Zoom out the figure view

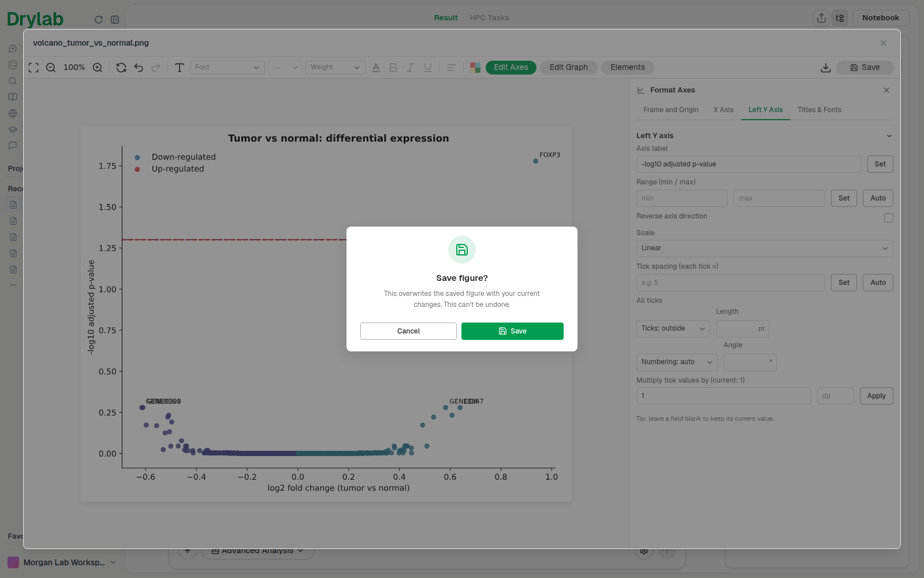(x=51, y=68)
